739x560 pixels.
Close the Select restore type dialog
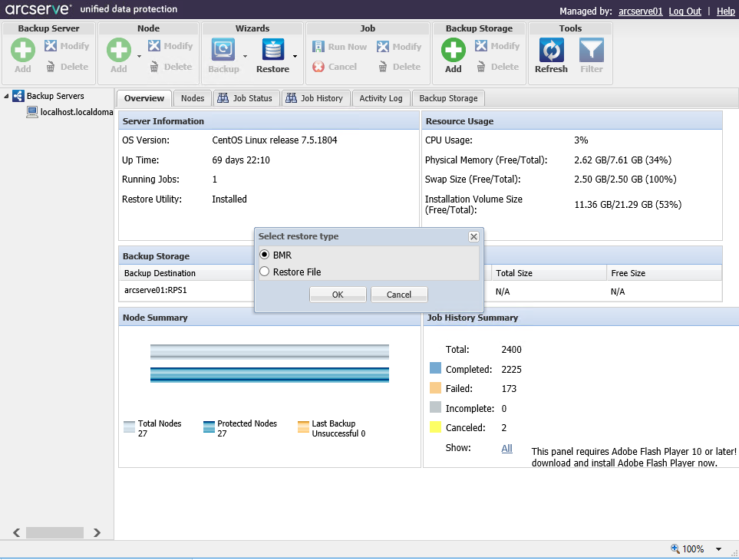(x=473, y=236)
